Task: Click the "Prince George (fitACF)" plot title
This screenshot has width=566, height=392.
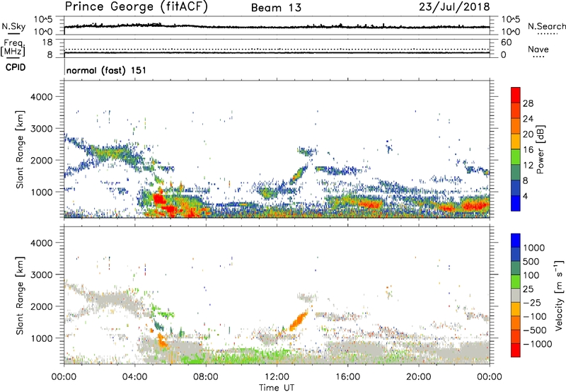Action: (x=136, y=7)
